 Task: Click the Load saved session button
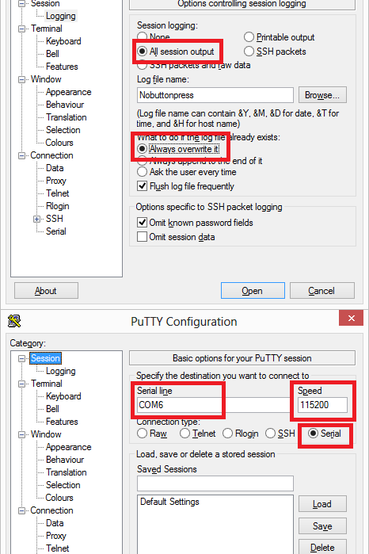(322, 504)
